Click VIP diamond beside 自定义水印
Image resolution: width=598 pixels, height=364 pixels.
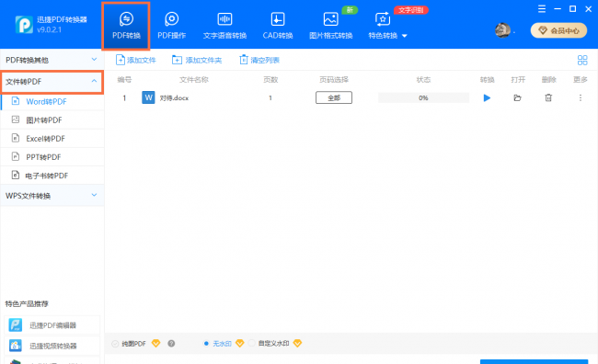[297, 344]
